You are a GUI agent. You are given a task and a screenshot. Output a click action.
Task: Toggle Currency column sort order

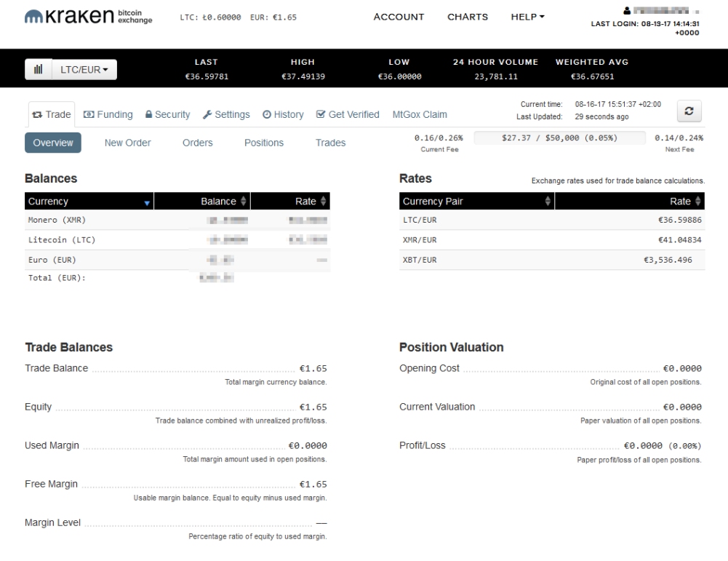pyautogui.click(x=148, y=202)
